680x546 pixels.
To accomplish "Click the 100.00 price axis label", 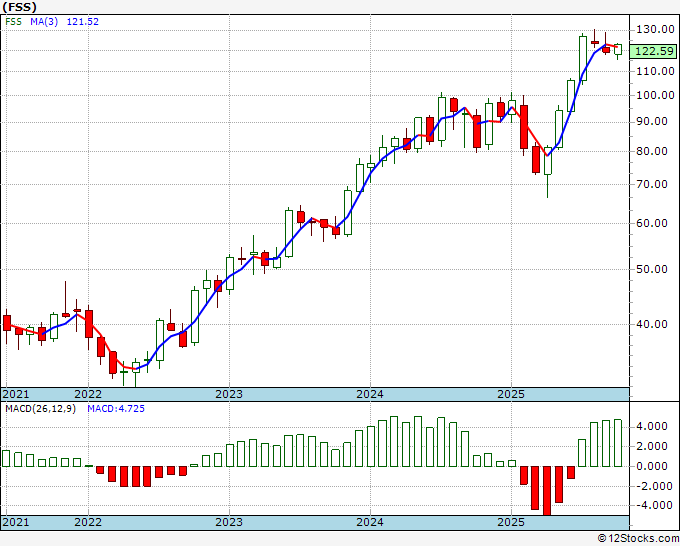I will (x=655, y=95).
